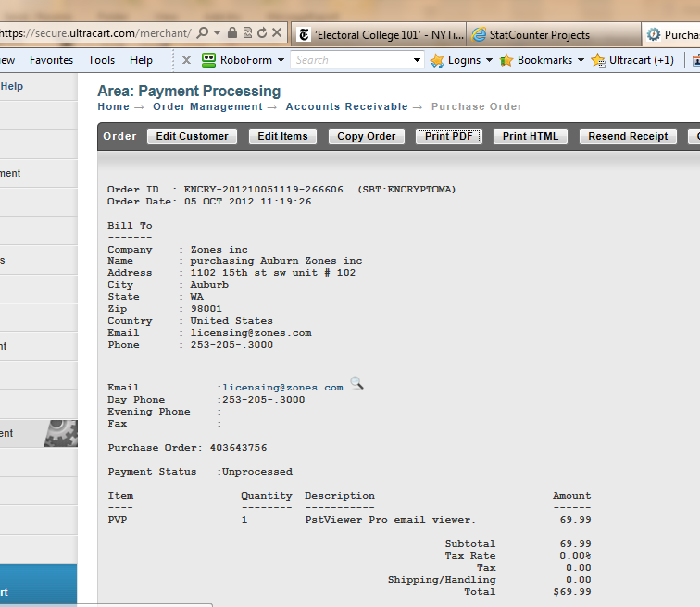Stop loading with the address bar X icon
The width and height of the screenshot is (700, 607).
click(x=277, y=32)
